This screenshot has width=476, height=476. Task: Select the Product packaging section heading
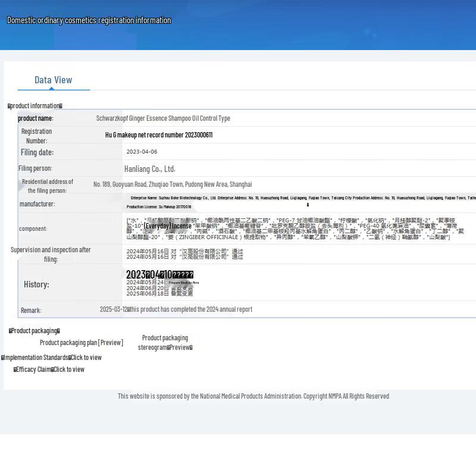point(35,331)
